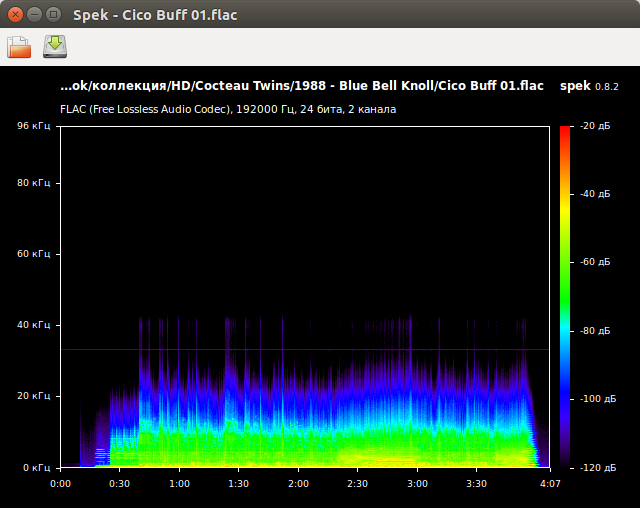Screen dimensions: 640x508
Task: Select the 3:30 time axis marker
Action: [x=477, y=483]
